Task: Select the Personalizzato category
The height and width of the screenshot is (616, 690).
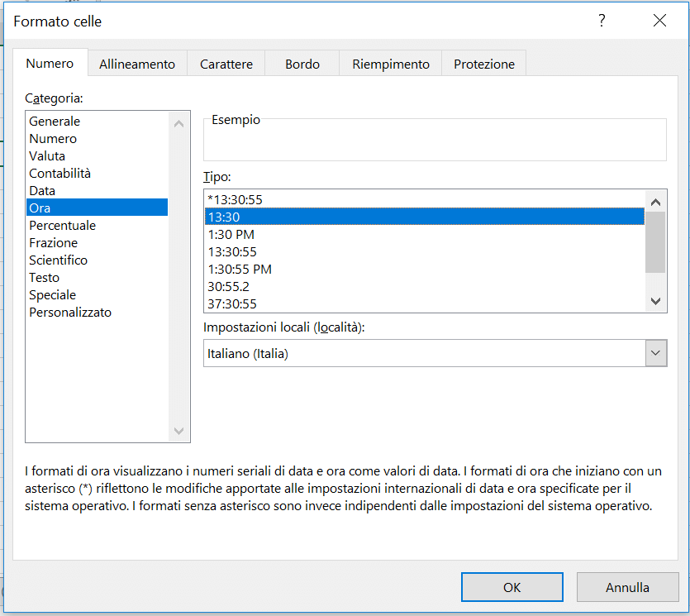Action: click(98, 313)
